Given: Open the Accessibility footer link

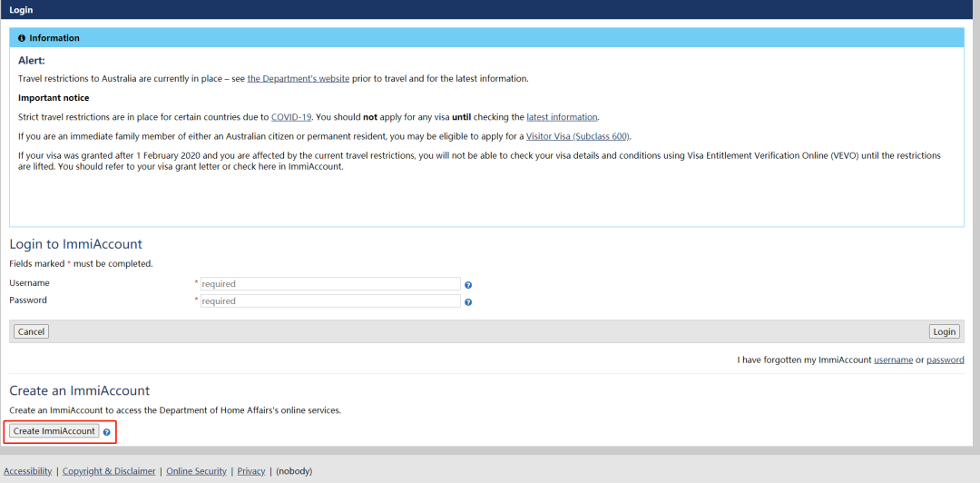Looking at the screenshot, I should 28,471.
